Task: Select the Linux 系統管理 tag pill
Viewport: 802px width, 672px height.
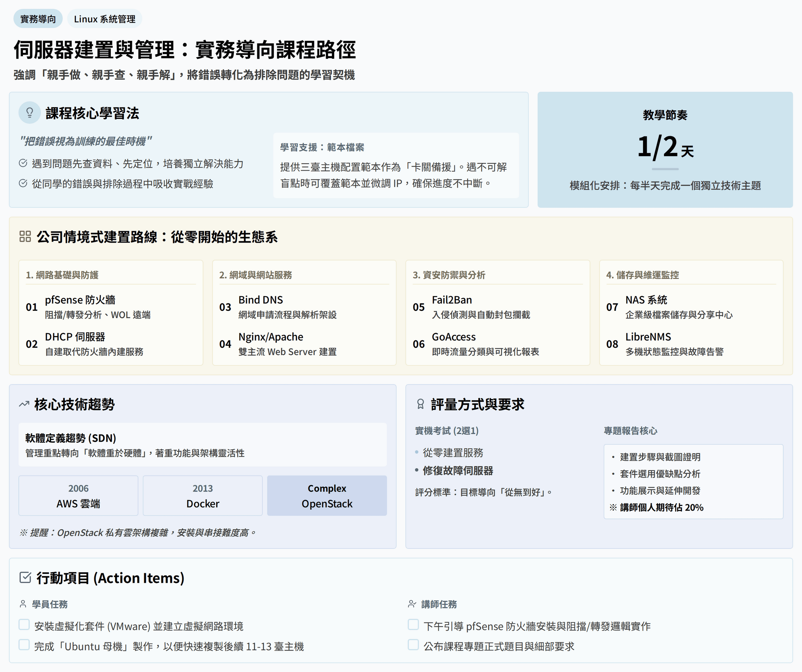Action: click(x=104, y=19)
